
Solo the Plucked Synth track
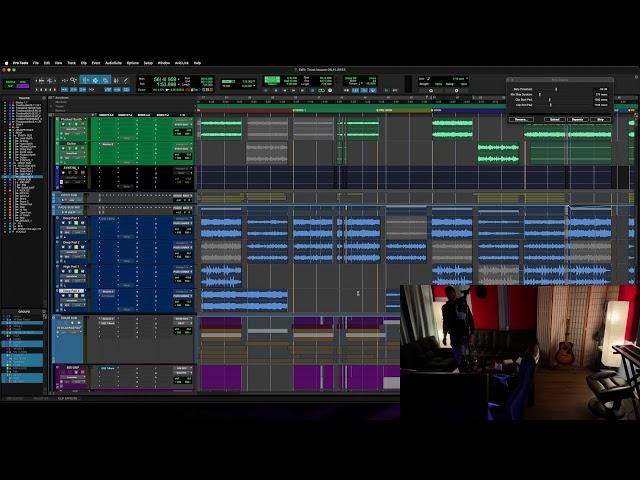click(76, 124)
